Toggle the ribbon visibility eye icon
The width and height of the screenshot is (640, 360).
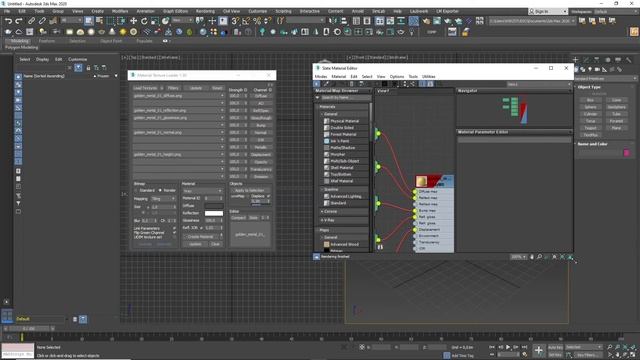coord(165,41)
